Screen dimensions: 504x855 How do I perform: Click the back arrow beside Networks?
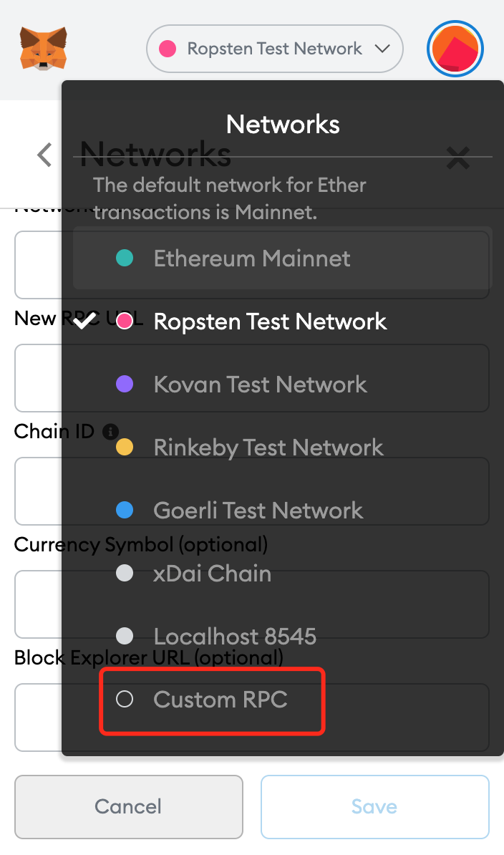(x=44, y=155)
